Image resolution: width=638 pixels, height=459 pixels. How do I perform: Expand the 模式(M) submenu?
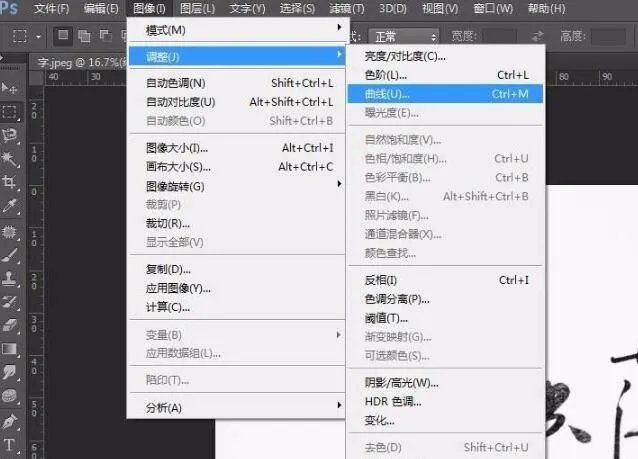click(x=237, y=30)
